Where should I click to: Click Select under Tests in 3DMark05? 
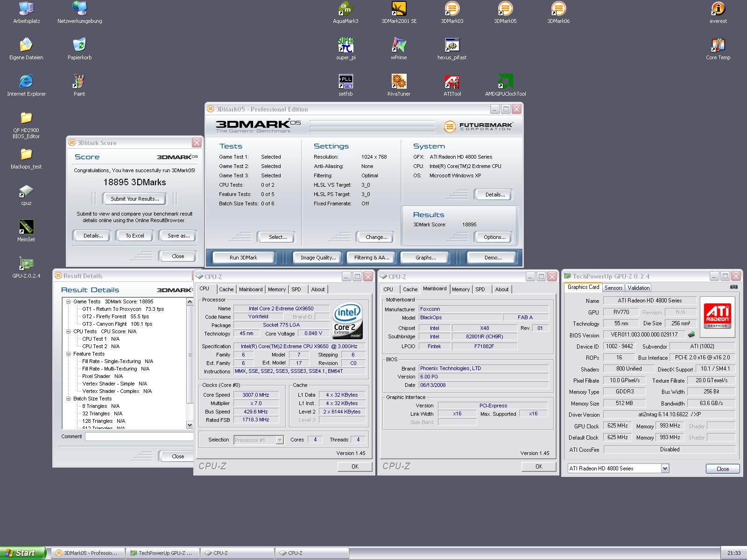pos(278,237)
